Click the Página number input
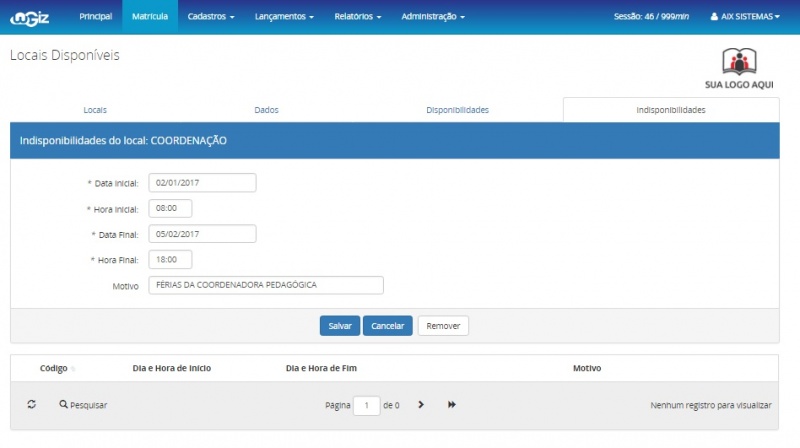Screen dimensions: 800x448 click(x=366, y=405)
